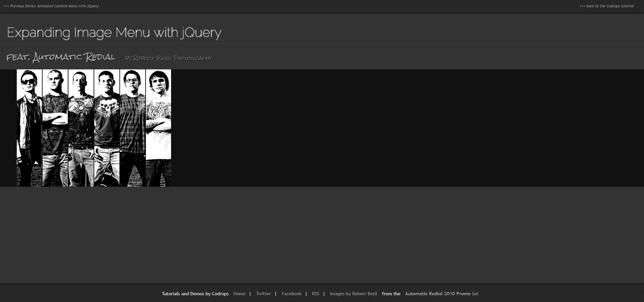Expand the third band member image panel
Image resolution: width=644 pixels, height=302 pixels.
click(81, 128)
